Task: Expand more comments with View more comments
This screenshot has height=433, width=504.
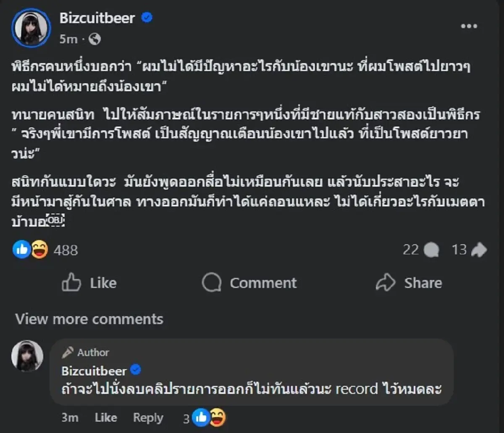Action: coord(89,319)
